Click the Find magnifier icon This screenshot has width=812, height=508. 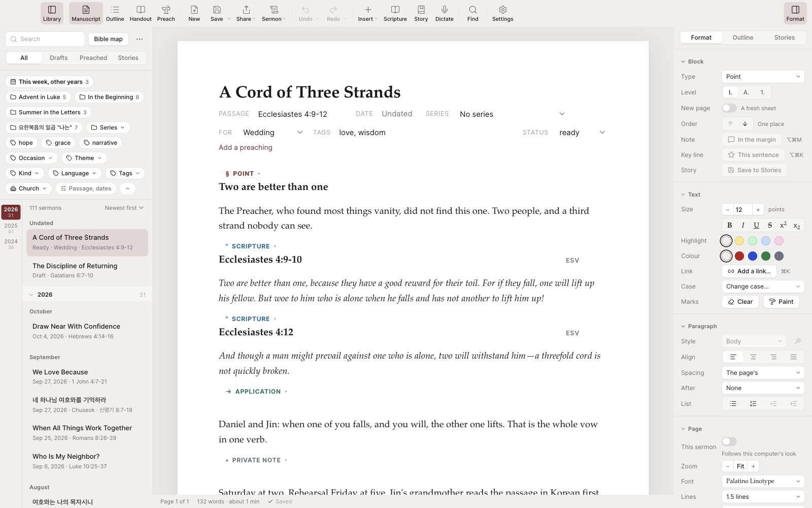(472, 13)
